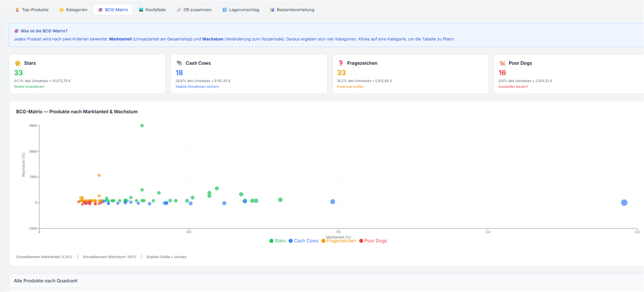Screen dimensions: 644x292
Task: Click the red Fragezeichen question mark icon
Action: tap(341, 63)
